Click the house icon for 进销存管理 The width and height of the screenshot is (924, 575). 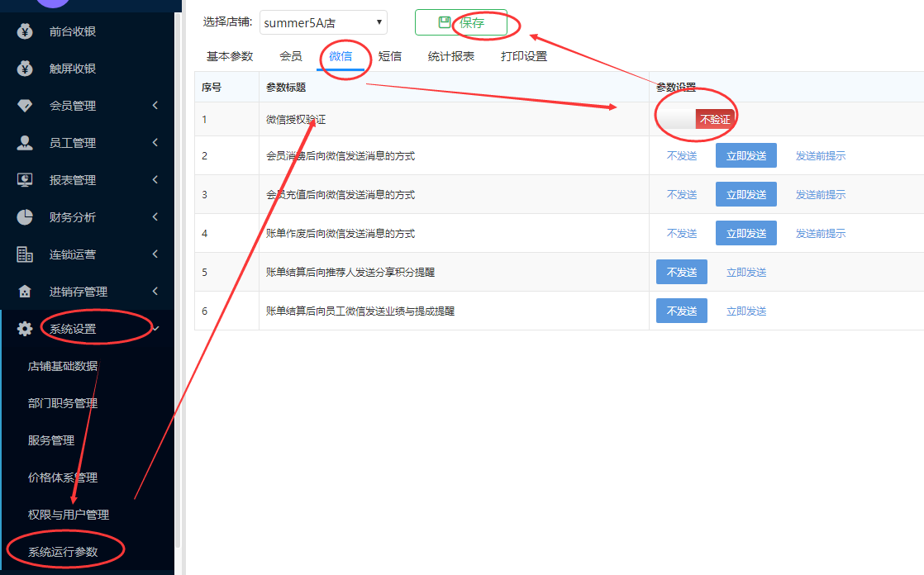pyautogui.click(x=25, y=291)
